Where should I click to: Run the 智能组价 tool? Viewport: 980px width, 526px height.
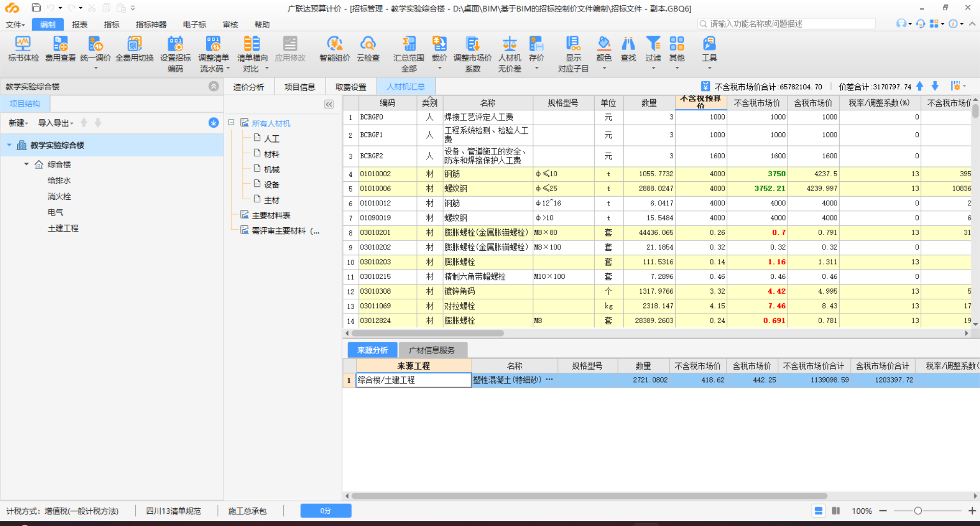point(335,49)
